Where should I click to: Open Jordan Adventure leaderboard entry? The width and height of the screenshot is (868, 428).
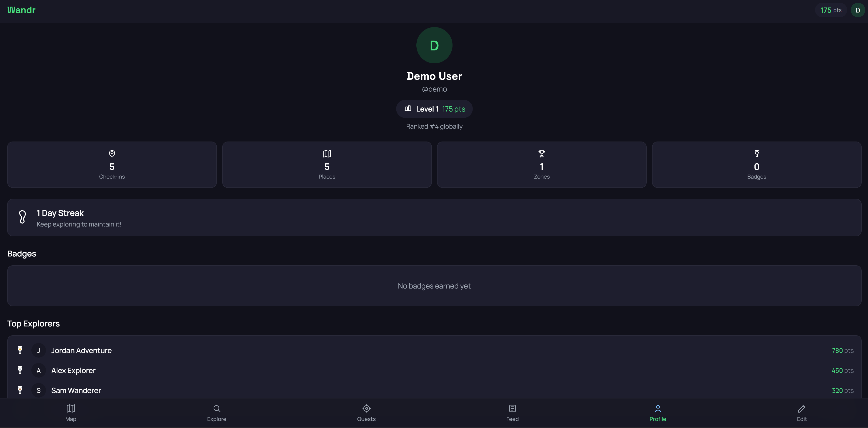pyautogui.click(x=81, y=351)
